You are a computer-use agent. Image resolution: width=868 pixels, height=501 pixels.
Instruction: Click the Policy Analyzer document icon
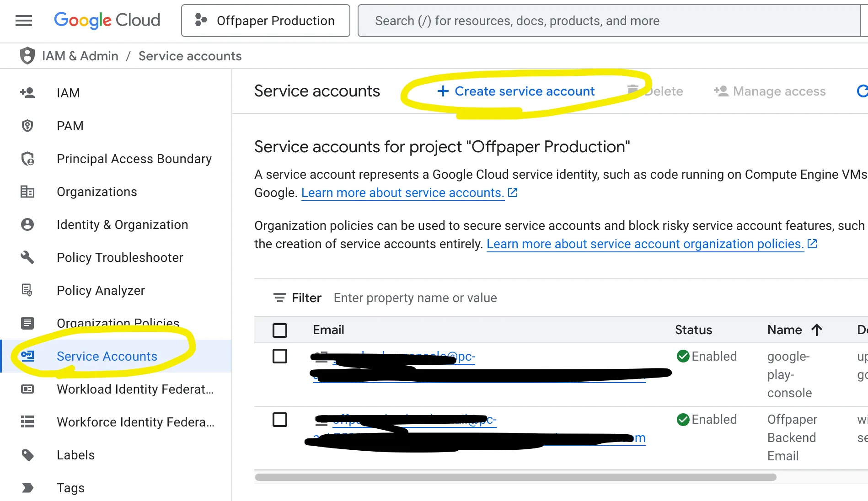tap(27, 290)
